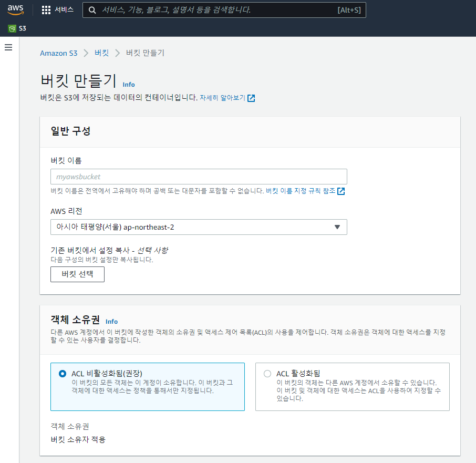Open the S3 shortcut label in favorites bar
Screen dimensions: 476x463
pyautogui.click(x=23, y=28)
